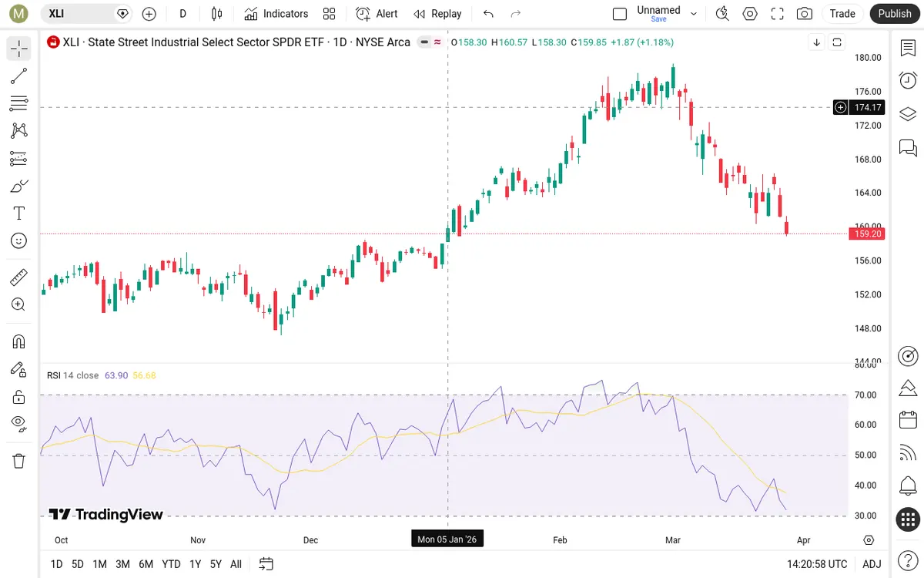The width and height of the screenshot is (924, 578).
Task: Open the alerts clock panel
Action: click(908, 81)
